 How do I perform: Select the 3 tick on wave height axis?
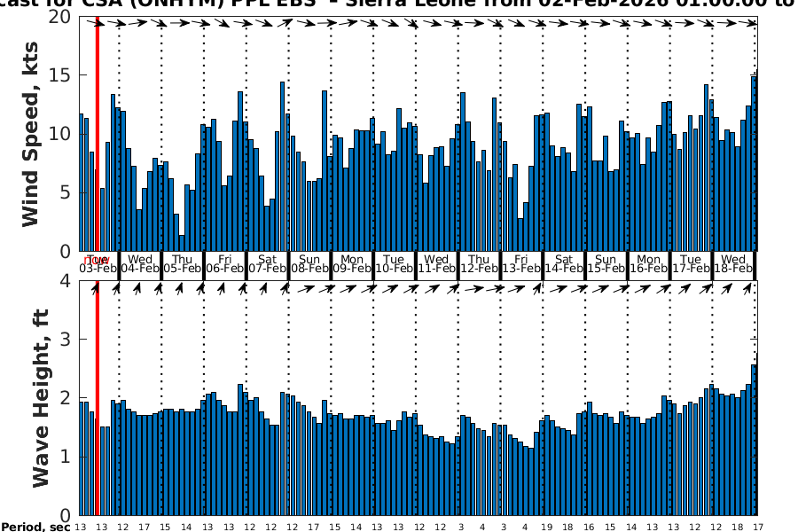click(x=66, y=340)
